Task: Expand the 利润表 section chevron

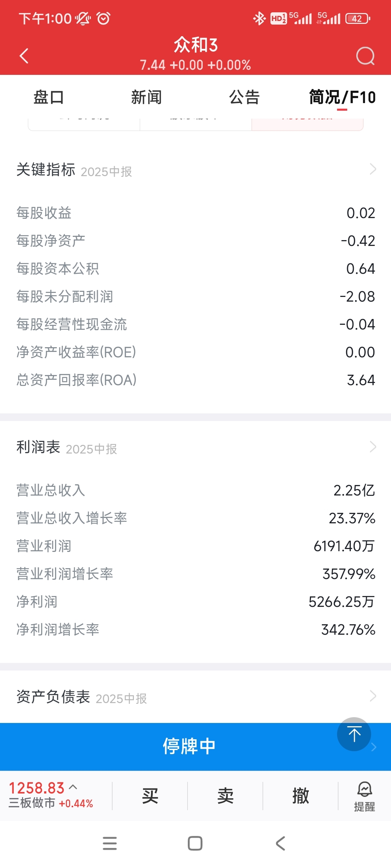Action: (373, 447)
